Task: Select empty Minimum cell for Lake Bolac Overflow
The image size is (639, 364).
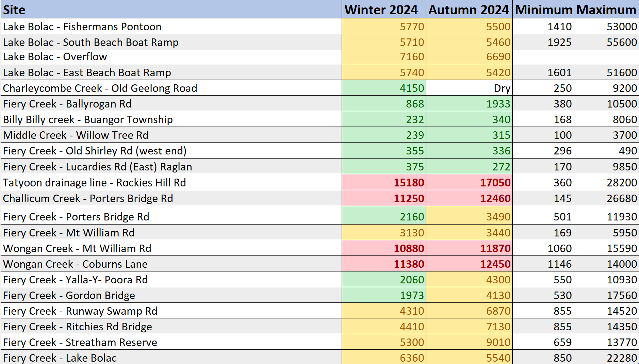Action: tap(543, 57)
